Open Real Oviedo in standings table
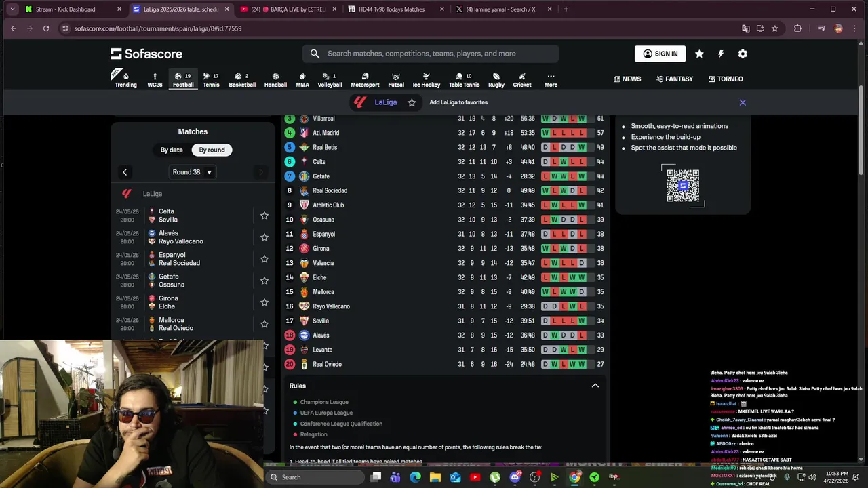 (445, 364)
